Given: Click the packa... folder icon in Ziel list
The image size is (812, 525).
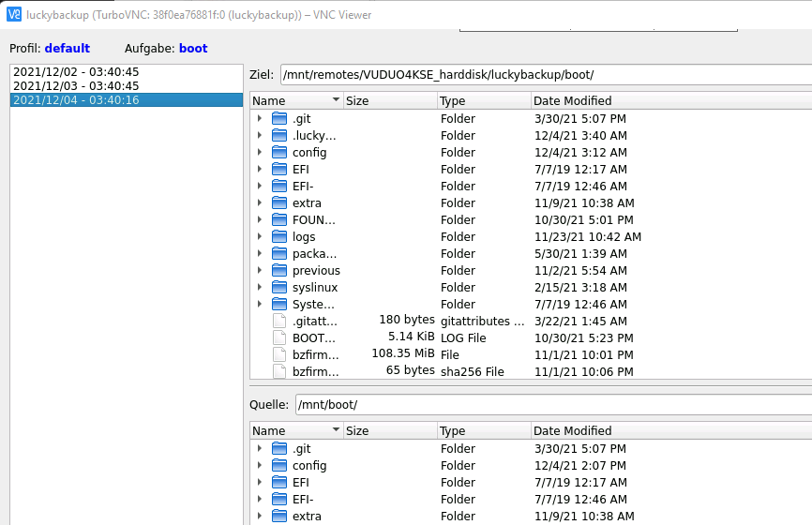Looking at the screenshot, I should [279, 254].
